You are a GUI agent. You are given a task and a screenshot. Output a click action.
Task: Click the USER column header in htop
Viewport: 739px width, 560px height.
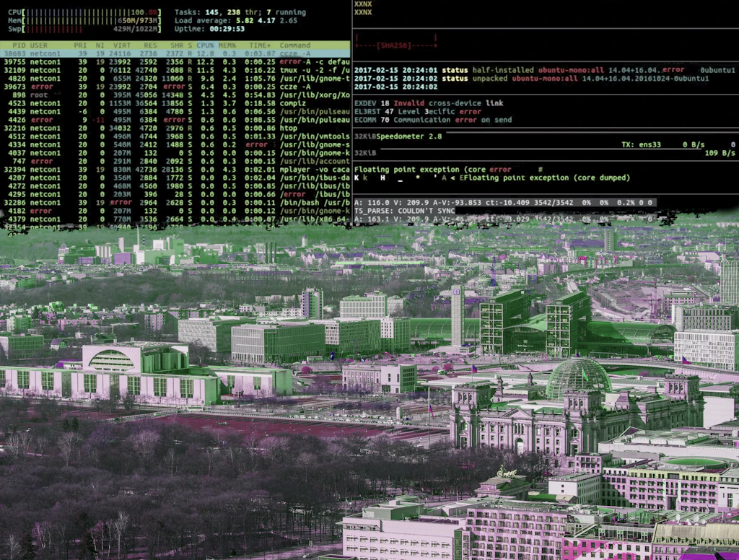(39, 45)
